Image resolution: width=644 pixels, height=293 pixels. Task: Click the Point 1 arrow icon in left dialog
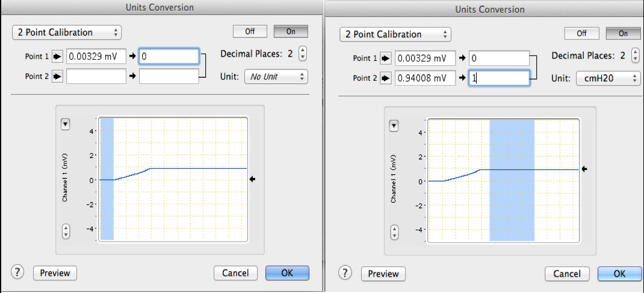[57, 57]
